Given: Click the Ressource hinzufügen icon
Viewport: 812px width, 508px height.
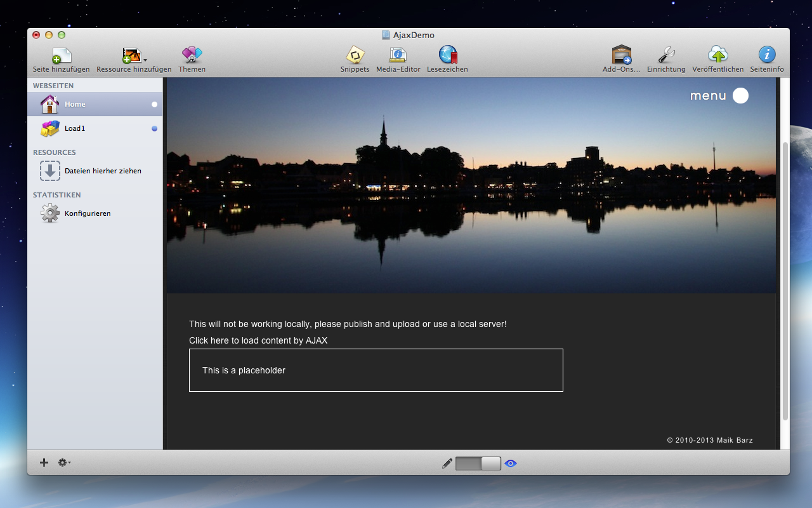Looking at the screenshot, I should point(131,56).
